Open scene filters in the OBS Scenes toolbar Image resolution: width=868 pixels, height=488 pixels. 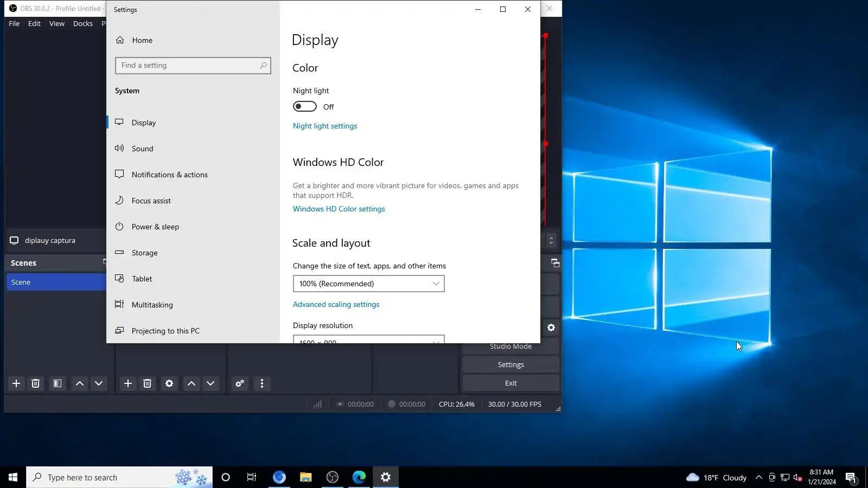[x=58, y=383]
